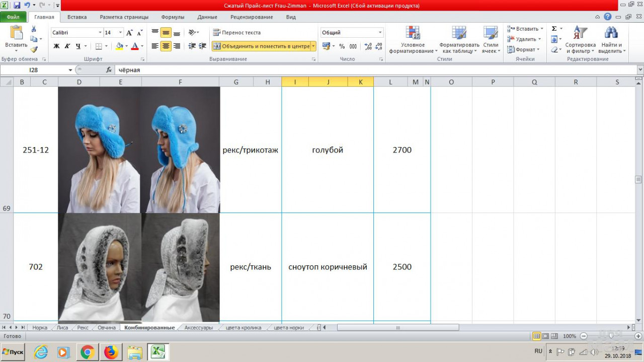The width and height of the screenshot is (644, 362).
Task: Toggle Перенос текста wrap text
Action: [x=237, y=33]
